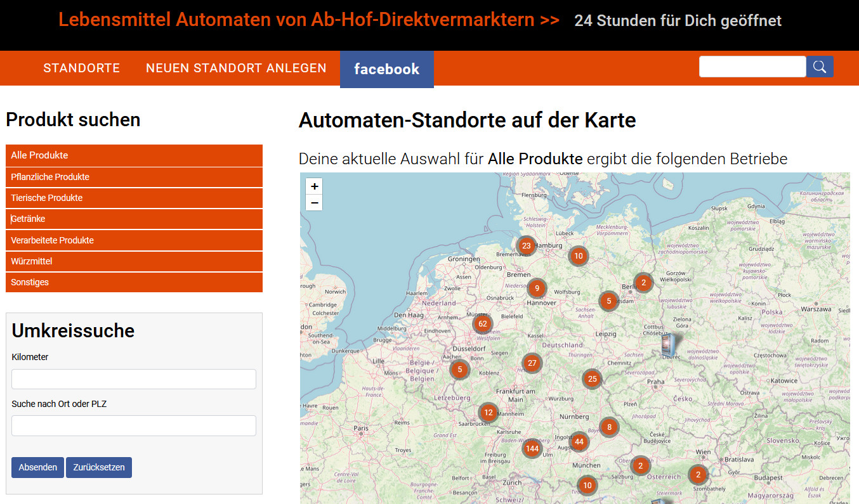The image size is (859, 504).
Task: Focus the Ort oder PLZ input field
Action: [134, 425]
